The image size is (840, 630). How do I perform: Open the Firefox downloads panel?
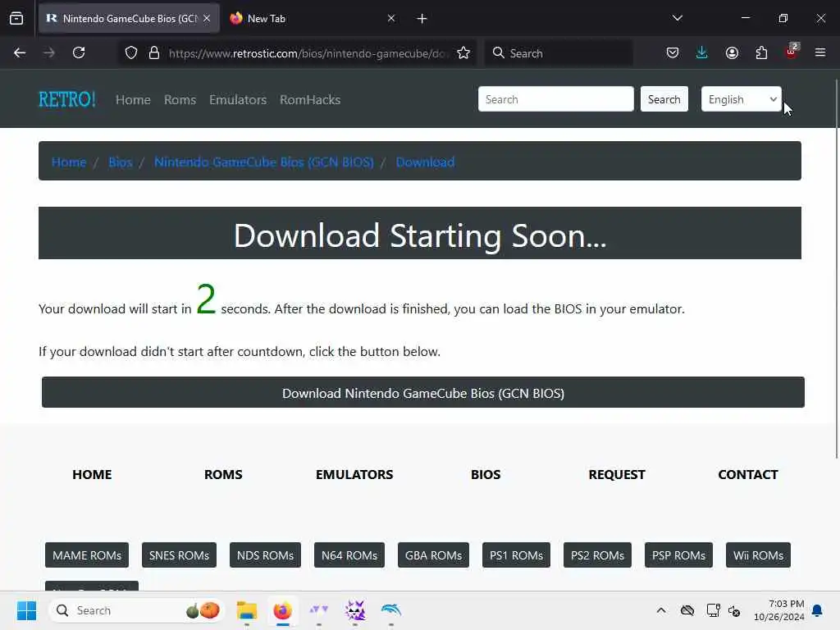pos(702,52)
